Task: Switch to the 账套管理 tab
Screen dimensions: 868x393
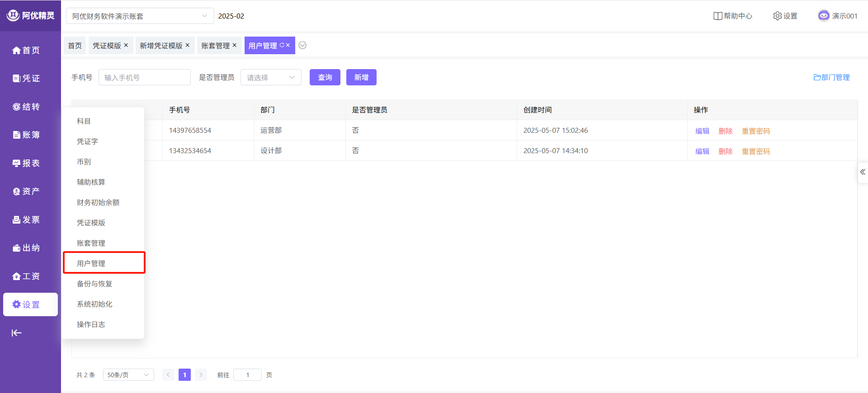Action: (215, 46)
